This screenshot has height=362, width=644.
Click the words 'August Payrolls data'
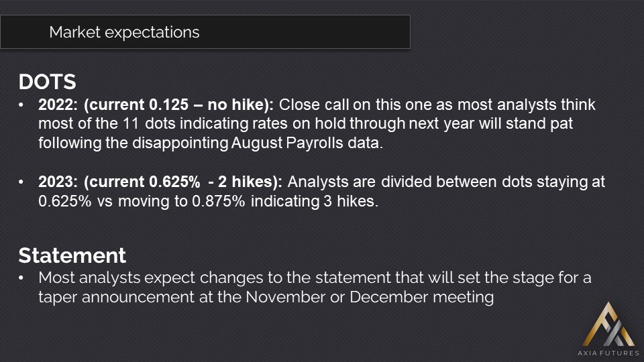[323, 144]
